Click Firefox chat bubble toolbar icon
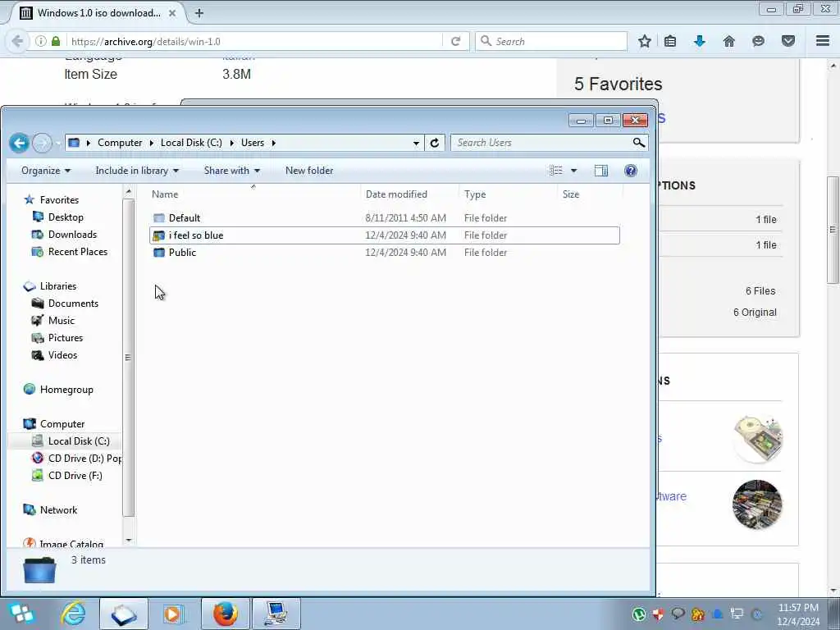The image size is (840, 630). pyautogui.click(x=758, y=41)
